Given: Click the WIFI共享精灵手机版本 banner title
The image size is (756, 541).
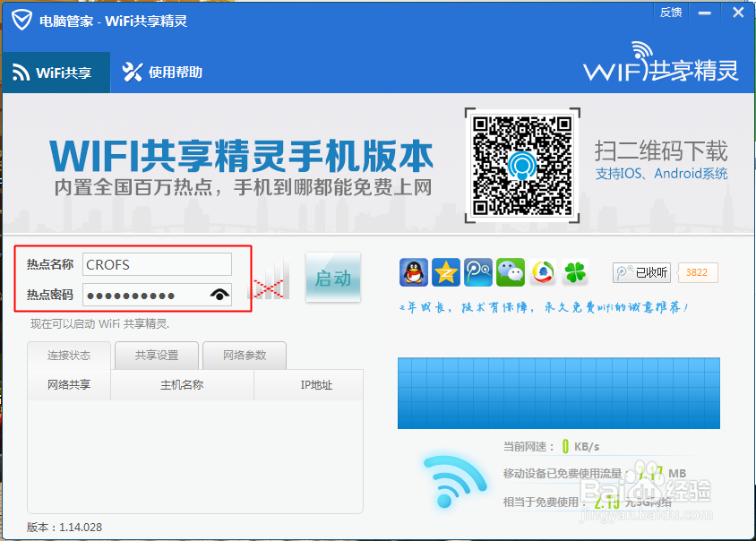Looking at the screenshot, I should [x=242, y=156].
